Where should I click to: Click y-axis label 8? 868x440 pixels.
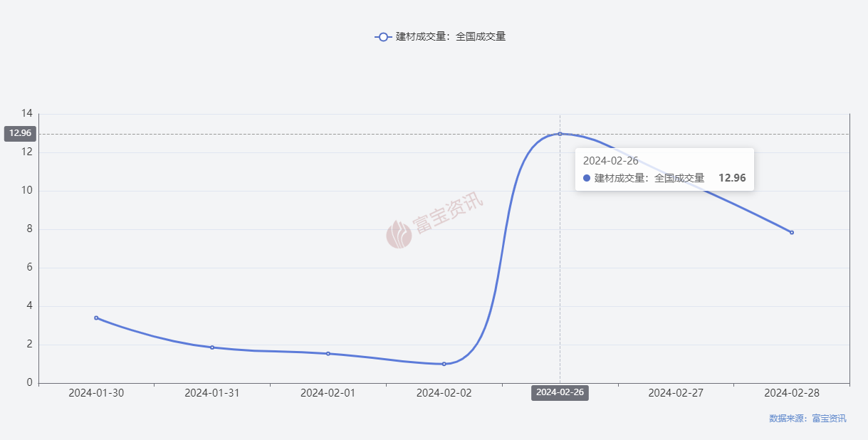pyautogui.click(x=30, y=229)
